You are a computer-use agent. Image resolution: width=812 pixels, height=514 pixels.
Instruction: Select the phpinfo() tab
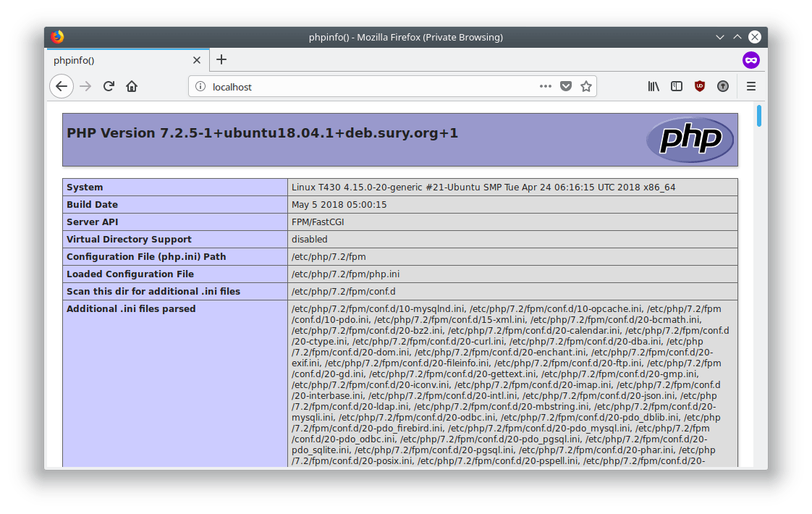point(116,60)
